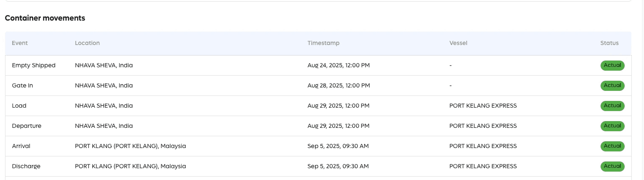Click the Load event cell
This screenshot has width=644, height=180.
point(19,106)
